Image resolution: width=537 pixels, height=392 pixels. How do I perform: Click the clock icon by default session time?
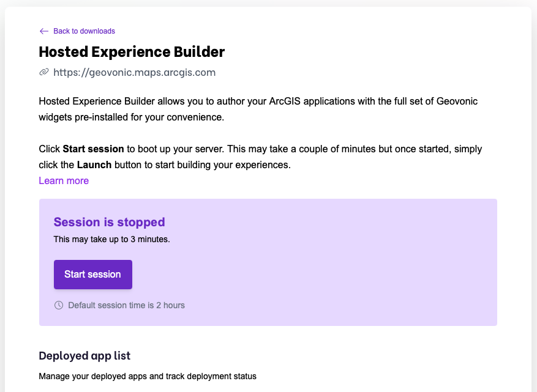point(59,305)
